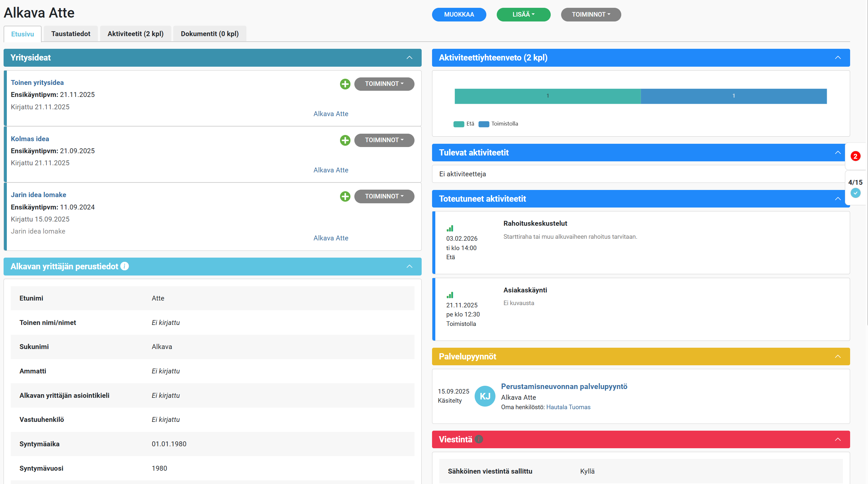This screenshot has height=484, width=868.
Task: Collapse the Palvelupyynnöt section
Action: click(x=838, y=356)
